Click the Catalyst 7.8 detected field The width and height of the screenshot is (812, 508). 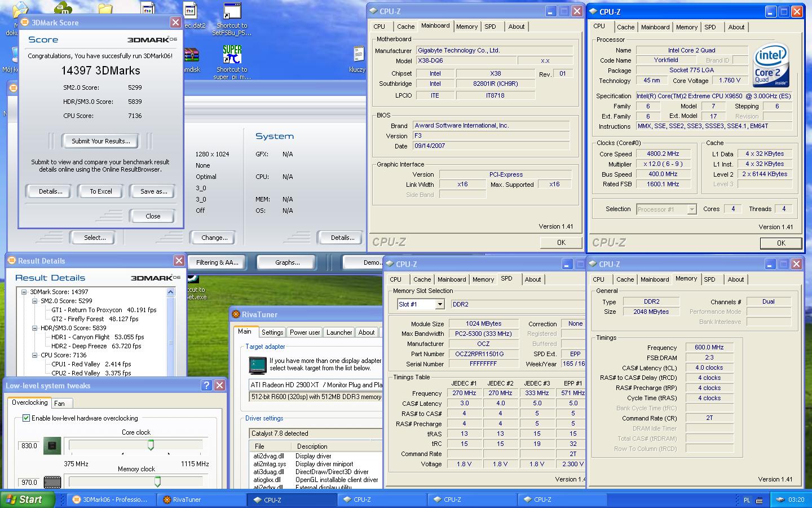[316, 433]
